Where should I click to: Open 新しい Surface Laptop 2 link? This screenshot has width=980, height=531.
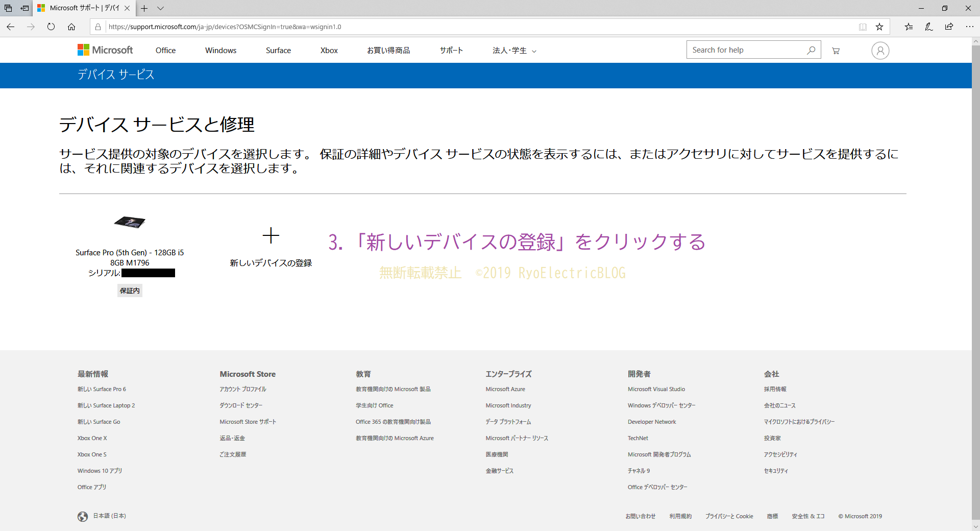pos(106,405)
